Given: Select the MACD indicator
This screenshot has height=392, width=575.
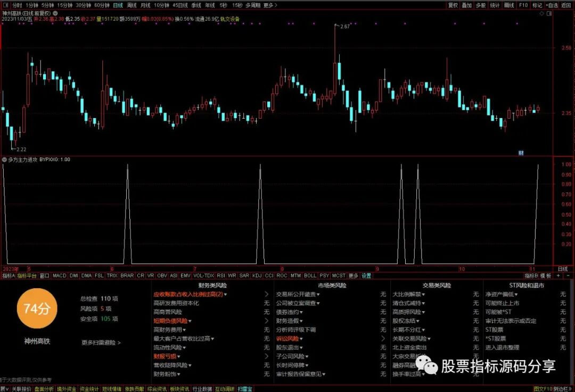Looking at the screenshot, I should pyautogui.click(x=60, y=276).
